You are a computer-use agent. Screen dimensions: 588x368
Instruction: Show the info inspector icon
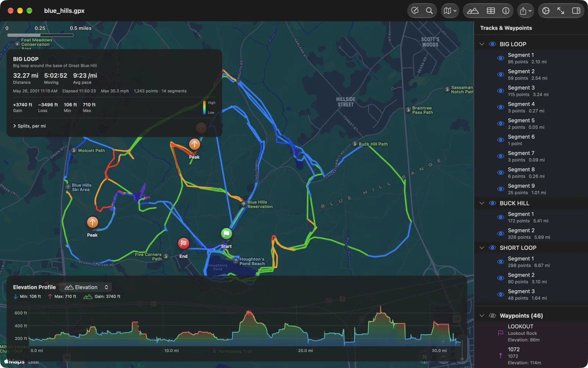point(506,11)
